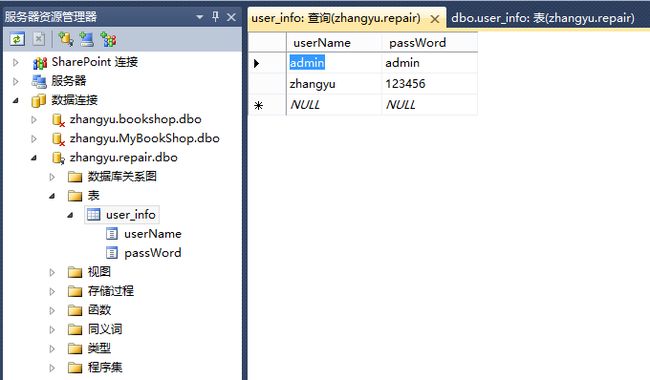
Task: Click the zhangyu.repair.dbo connection icon
Action: point(58,158)
